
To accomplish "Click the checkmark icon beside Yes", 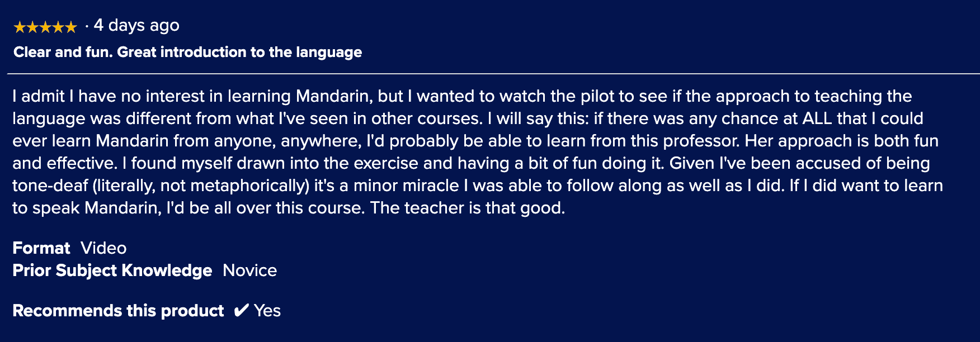I will [x=241, y=311].
